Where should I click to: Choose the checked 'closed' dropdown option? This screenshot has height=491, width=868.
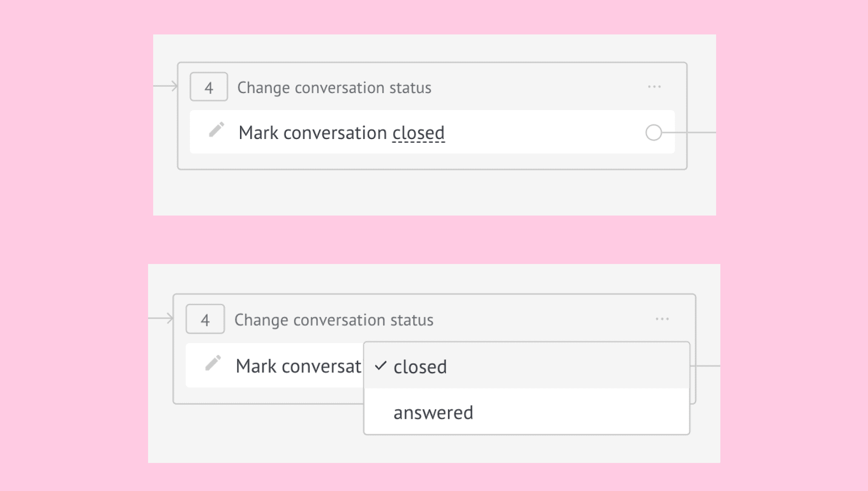coord(527,366)
